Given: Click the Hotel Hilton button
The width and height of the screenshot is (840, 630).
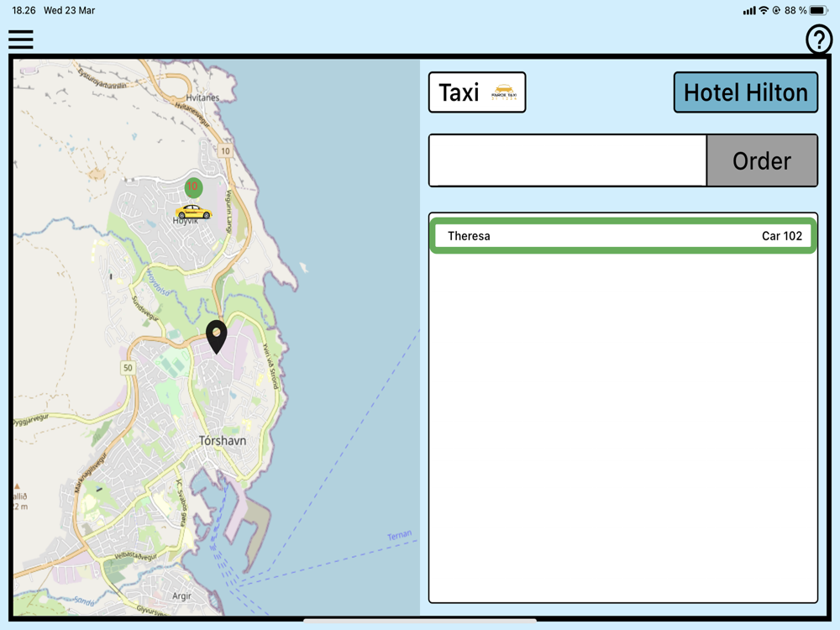Looking at the screenshot, I should [x=745, y=92].
